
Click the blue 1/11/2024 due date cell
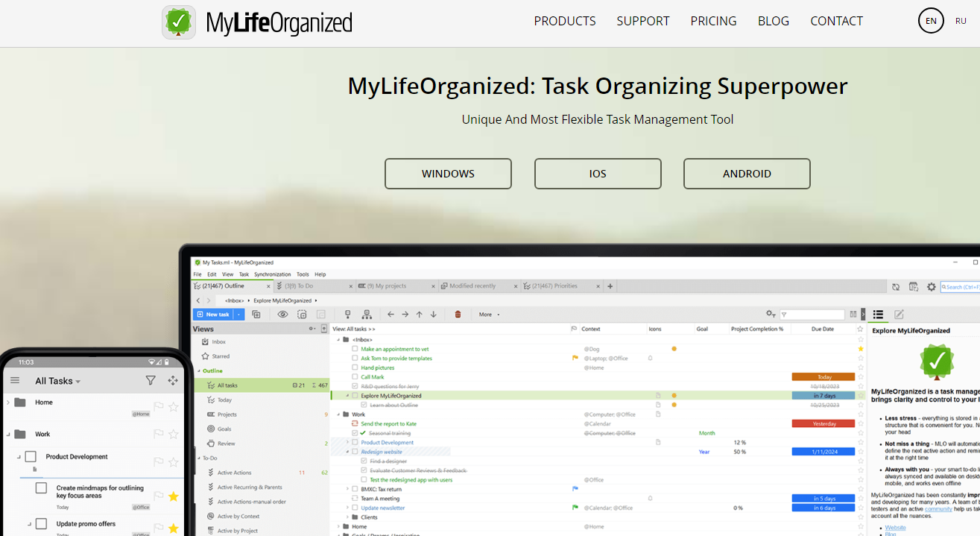point(823,452)
